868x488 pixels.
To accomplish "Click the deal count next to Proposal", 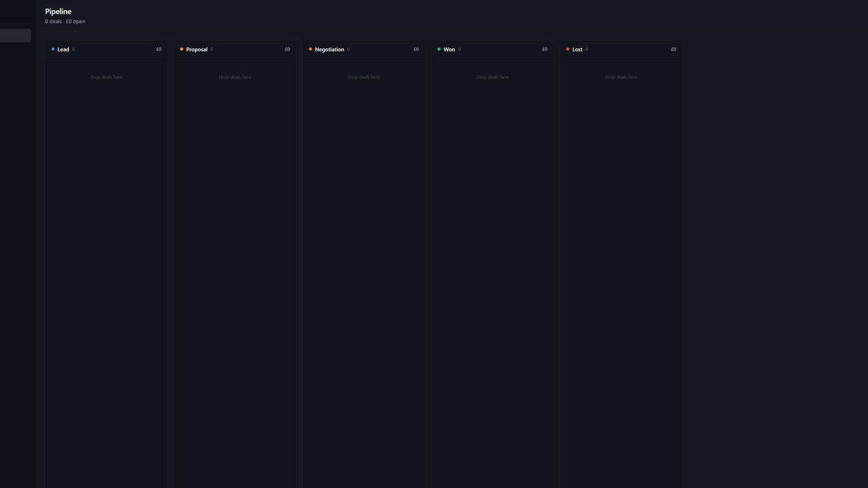I will (x=212, y=49).
